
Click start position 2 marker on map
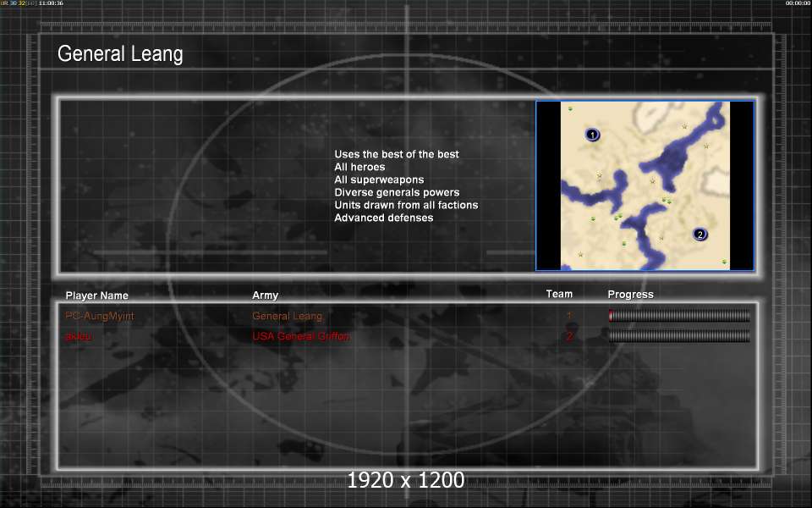pyautogui.click(x=700, y=235)
